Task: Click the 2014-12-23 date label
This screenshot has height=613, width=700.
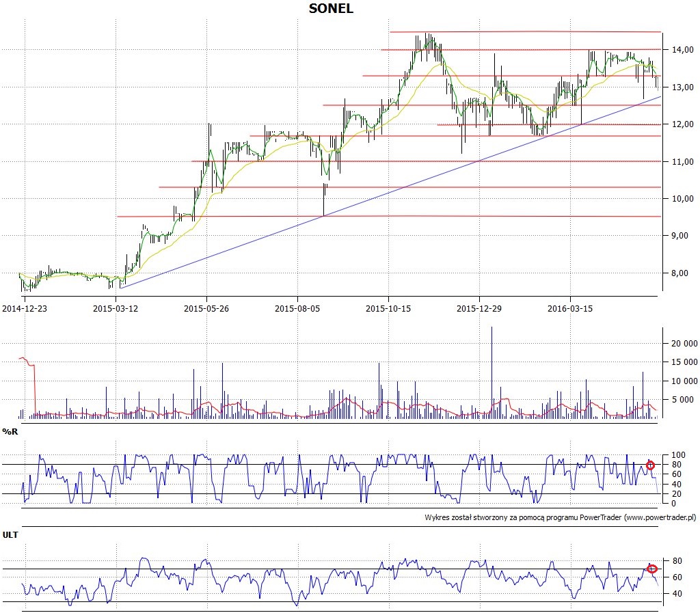Action: [25, 308]
